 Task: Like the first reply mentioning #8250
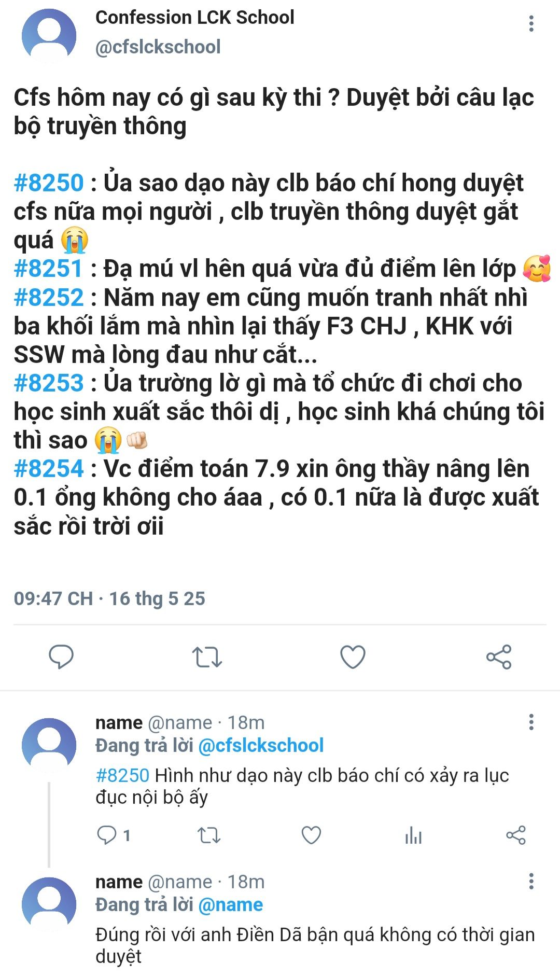click(x=311, y=835)
